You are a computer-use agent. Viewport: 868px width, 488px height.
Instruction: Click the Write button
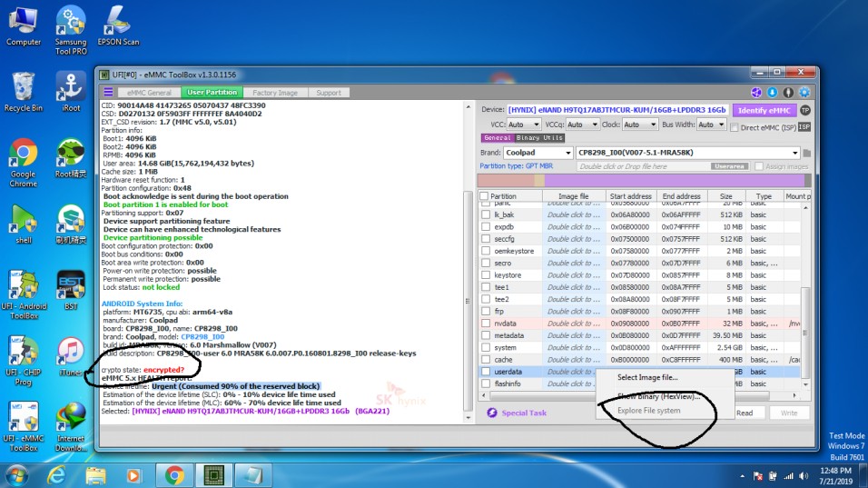pos(789,413)
